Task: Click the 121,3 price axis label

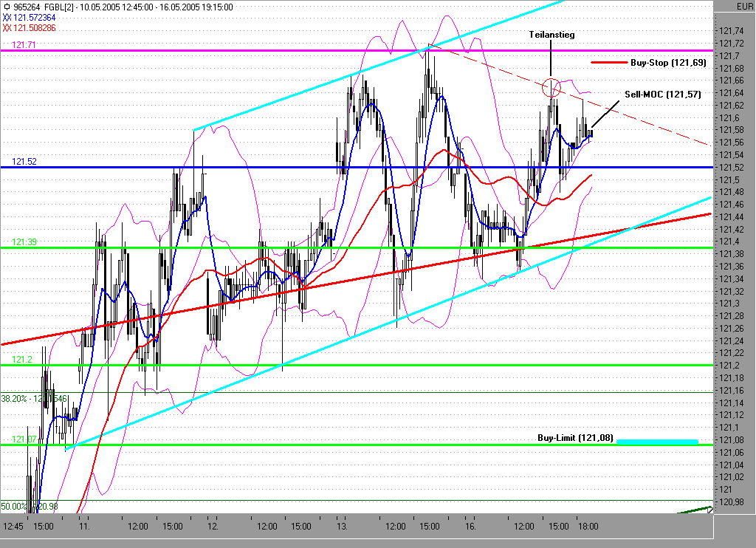Action: 729,304
